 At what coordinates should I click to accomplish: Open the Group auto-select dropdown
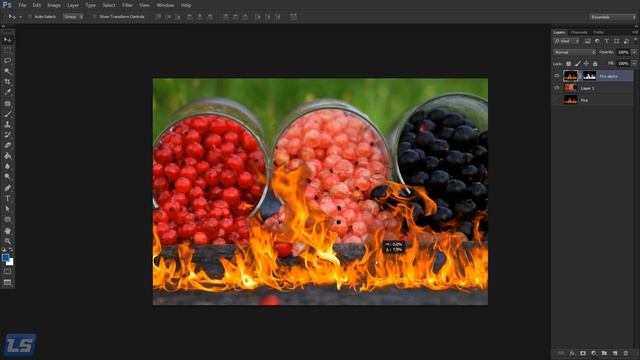73,17
